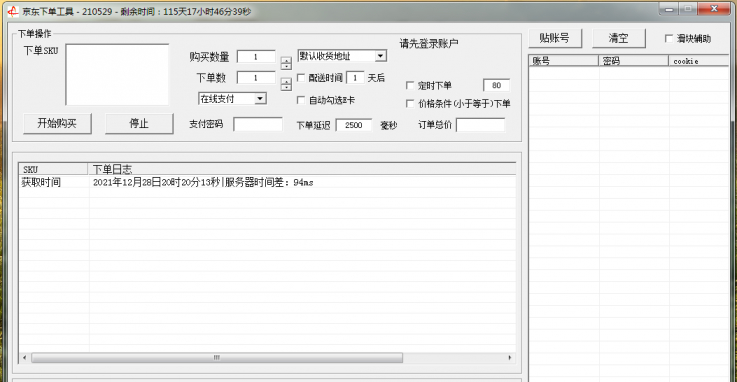The height and width of the screenshot is (382, 737).
Task: Click the app icon in the title bar
Action: [x=13, y=11]
